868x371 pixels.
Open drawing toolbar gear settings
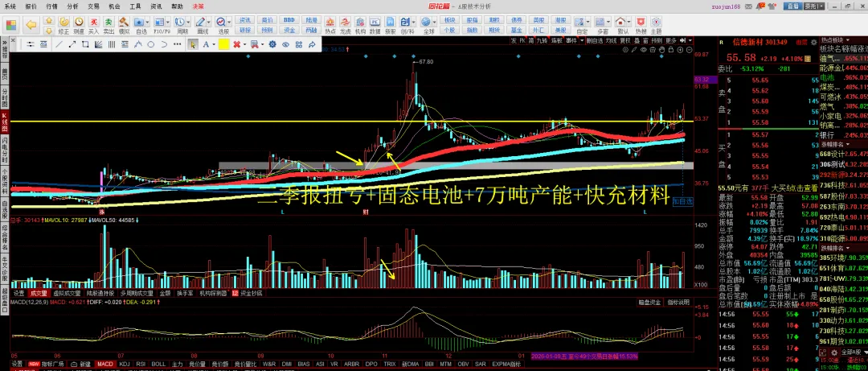click(x=272, y=44)
